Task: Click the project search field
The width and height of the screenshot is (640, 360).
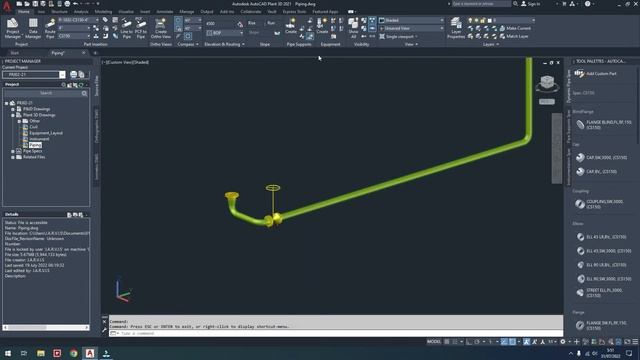Action: point(46,93)
